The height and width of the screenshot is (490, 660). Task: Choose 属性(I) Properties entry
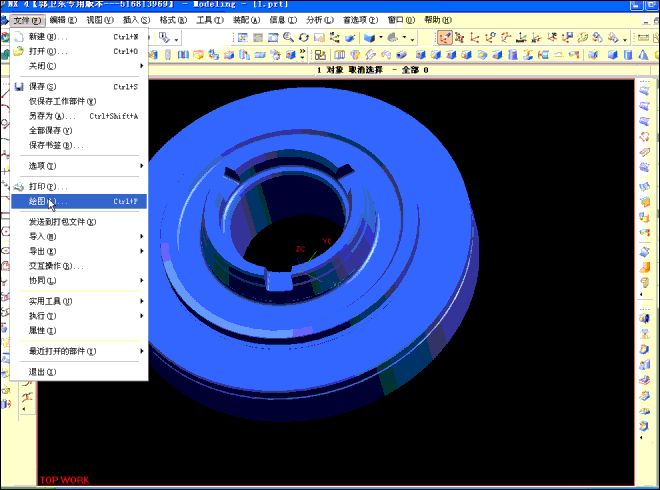[79, 330]
